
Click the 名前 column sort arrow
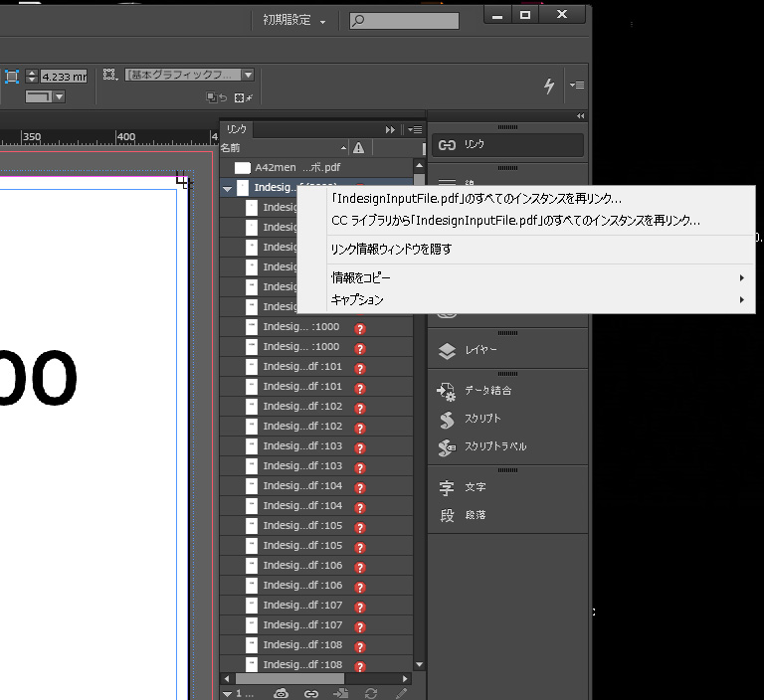343,148
